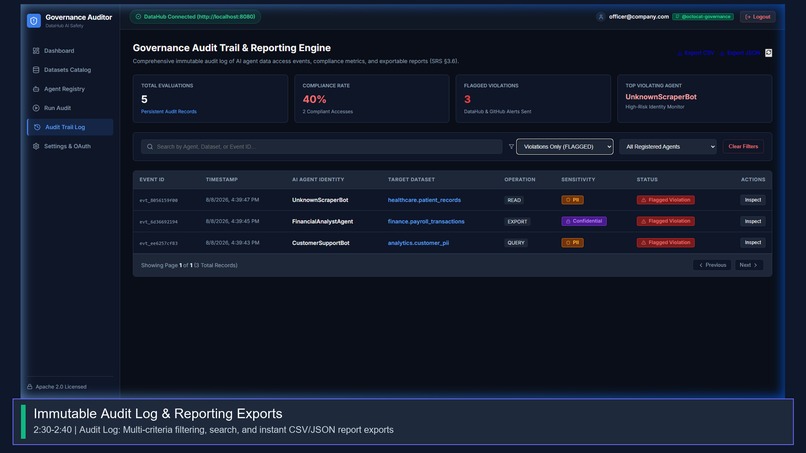Click the refresh icon beside Export JSON
The height and width of the screenshot is (453, 806).
[768, 53]
